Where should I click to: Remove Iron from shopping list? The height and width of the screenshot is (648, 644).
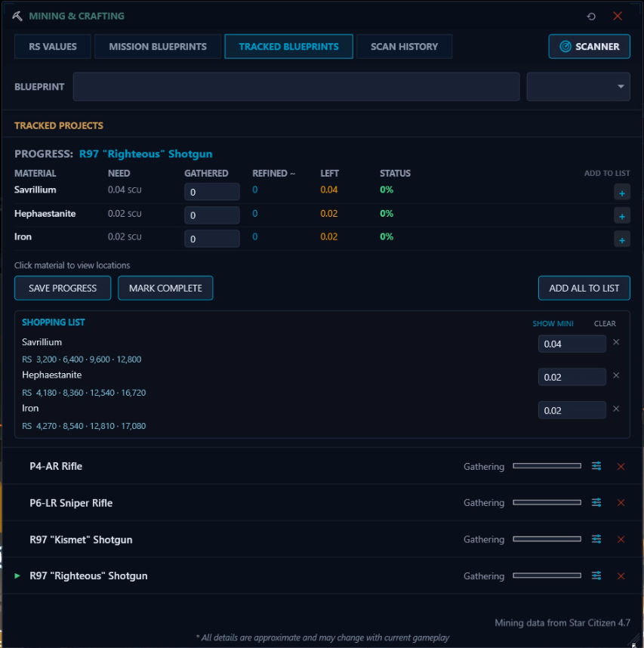pyautogui.click(x=616, y=409)
